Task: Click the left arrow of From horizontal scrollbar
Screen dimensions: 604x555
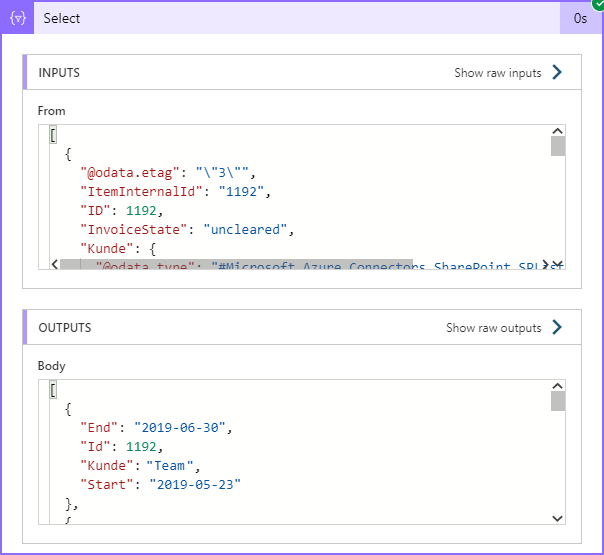Action: coord(53,263)
